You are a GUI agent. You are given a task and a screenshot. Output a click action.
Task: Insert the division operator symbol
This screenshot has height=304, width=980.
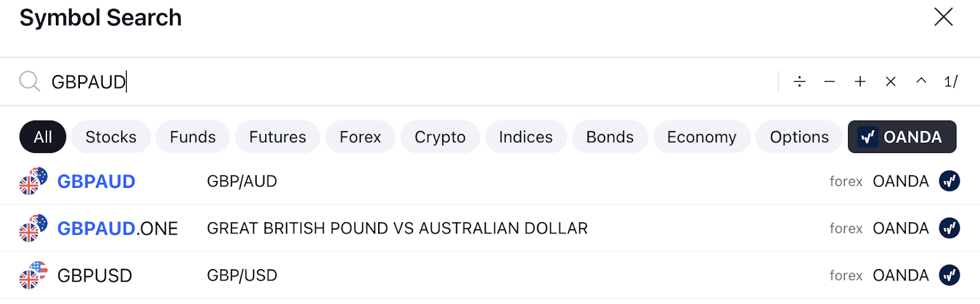pos(799,81)
